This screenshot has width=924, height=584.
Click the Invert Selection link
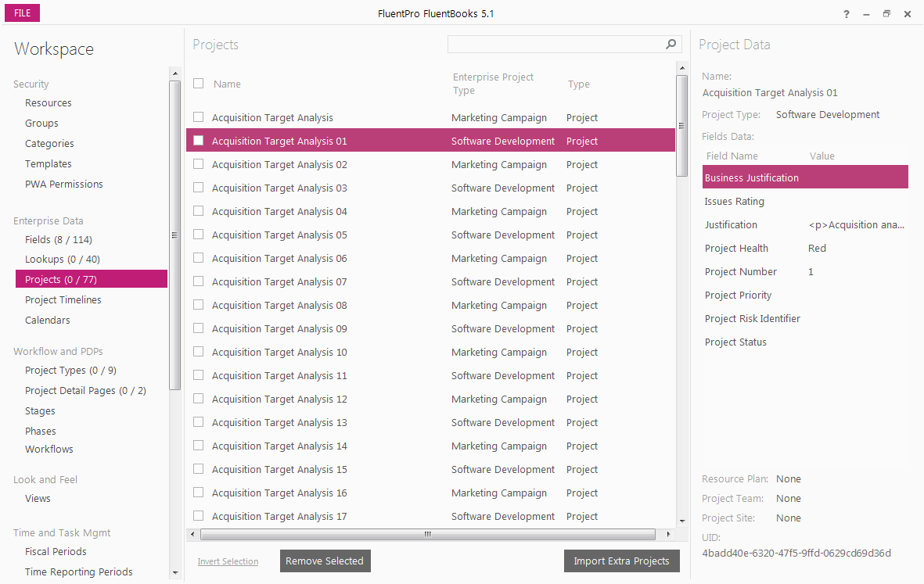coord(228,561)
